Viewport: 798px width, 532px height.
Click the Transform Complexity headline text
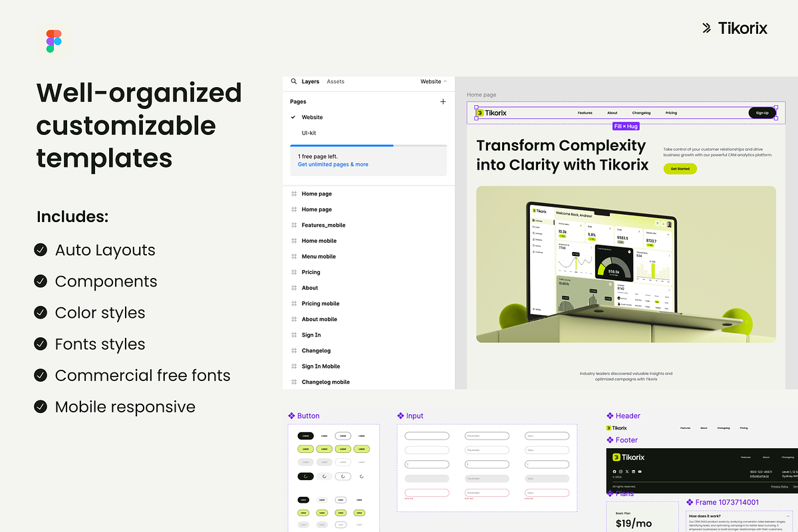563,155
